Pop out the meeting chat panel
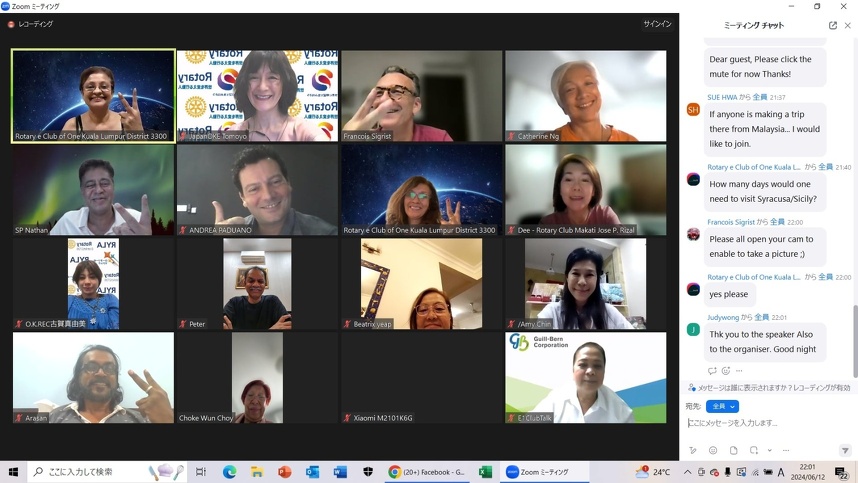Screen dimensions: 858x483 pos(832,25)
